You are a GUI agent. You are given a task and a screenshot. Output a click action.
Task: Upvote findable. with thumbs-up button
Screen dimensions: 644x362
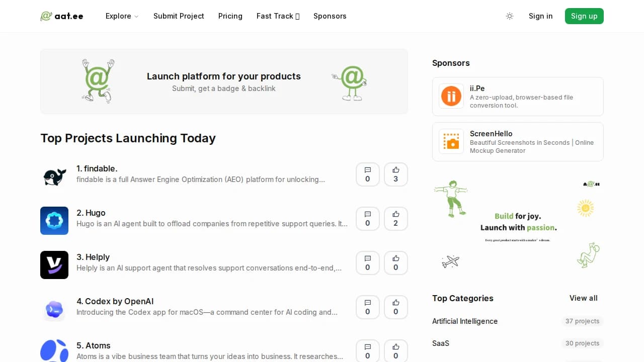(x=396, y=174)
